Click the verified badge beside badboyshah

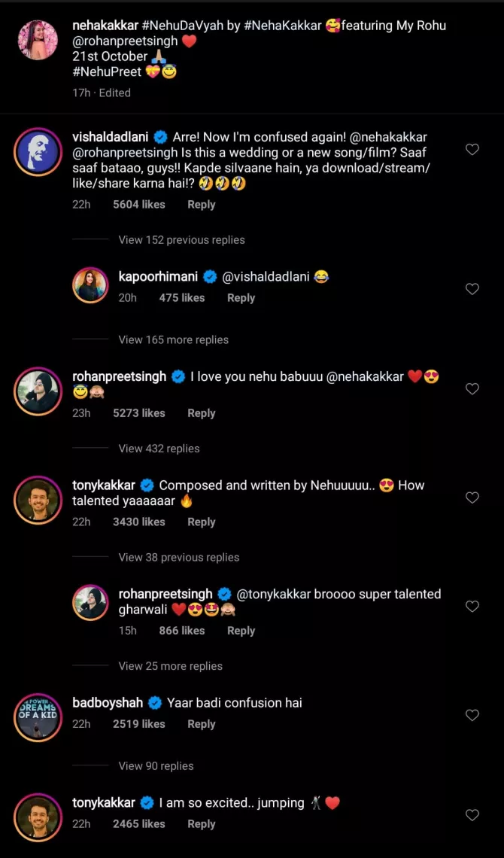pos(155,702)
